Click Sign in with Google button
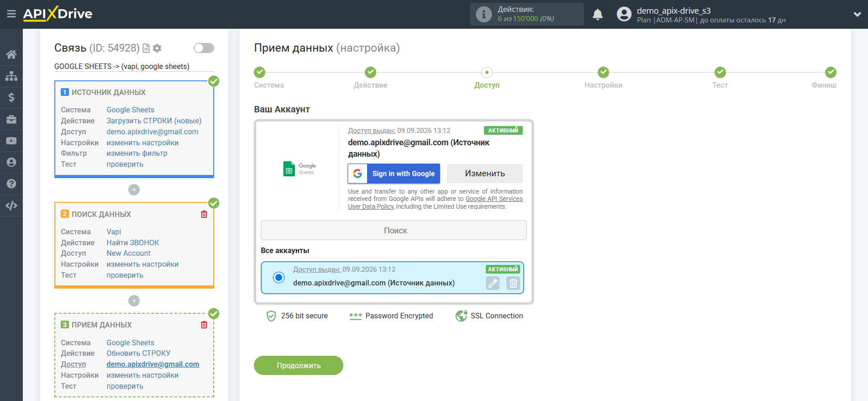This screenshot has width=868, height=401. tap(394, 174)
